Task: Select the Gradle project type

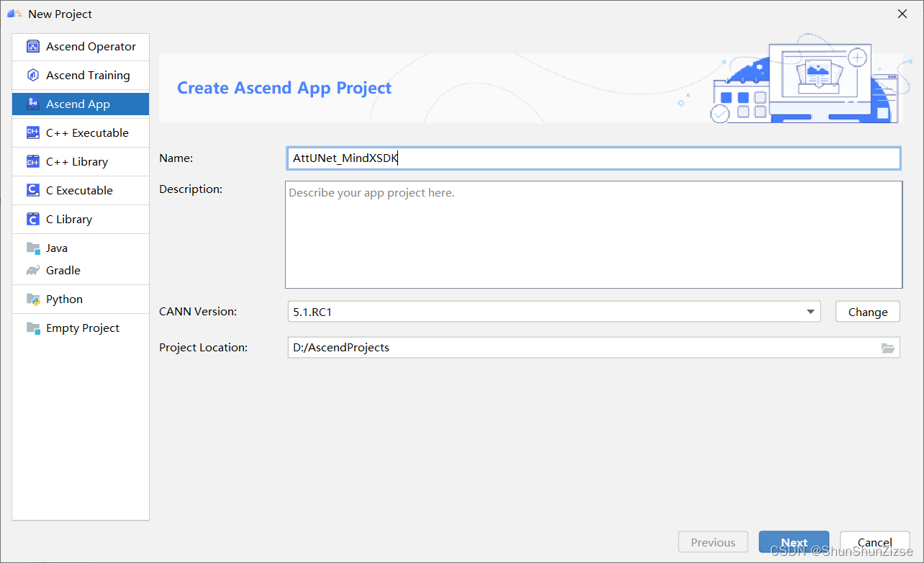Action: point(81,271)
